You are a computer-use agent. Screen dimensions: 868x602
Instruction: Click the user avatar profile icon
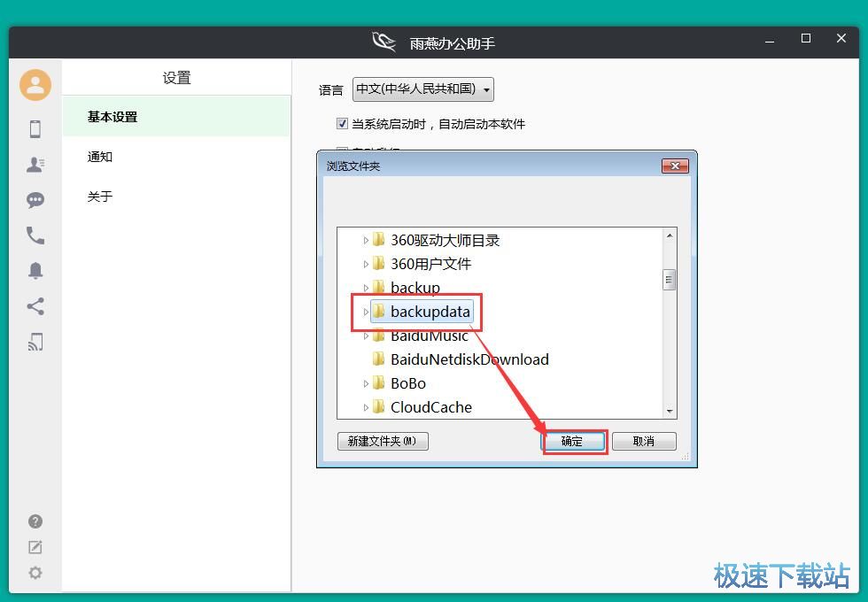35,85
